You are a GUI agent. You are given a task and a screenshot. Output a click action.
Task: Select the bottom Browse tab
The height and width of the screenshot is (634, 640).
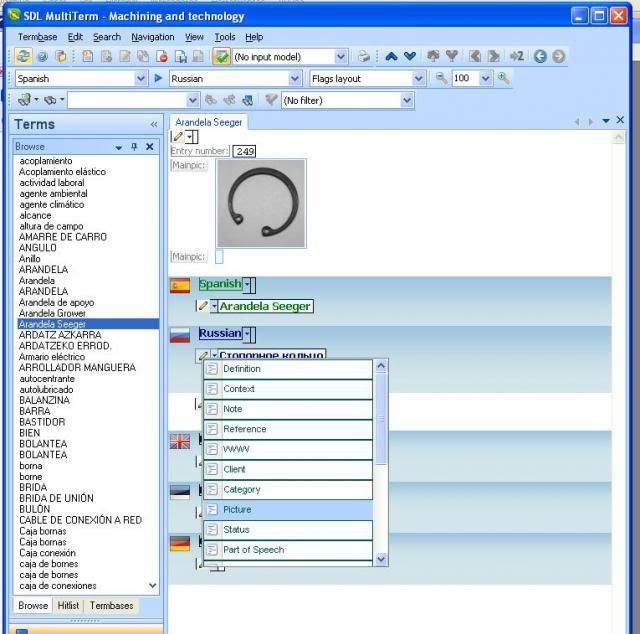coord(33,605)
